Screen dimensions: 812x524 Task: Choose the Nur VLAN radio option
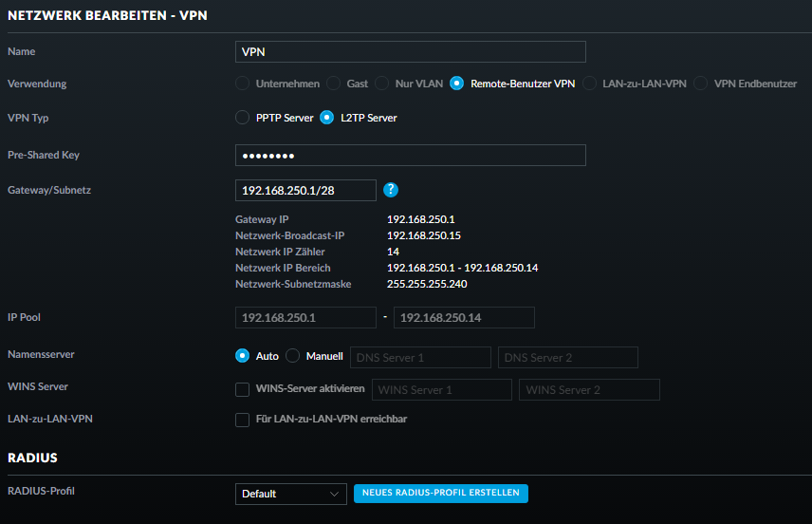tap(382, 84)
